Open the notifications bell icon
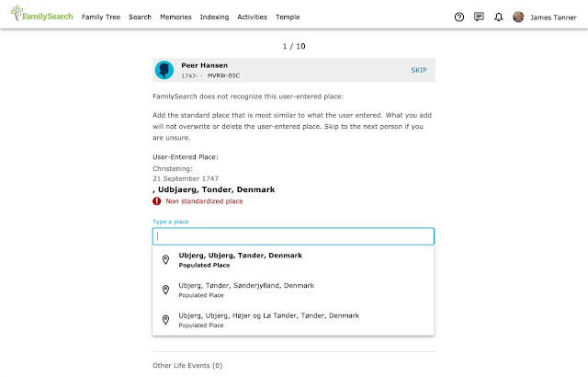Viewport: 588px width, 377px height. click(x=498, y=17)
